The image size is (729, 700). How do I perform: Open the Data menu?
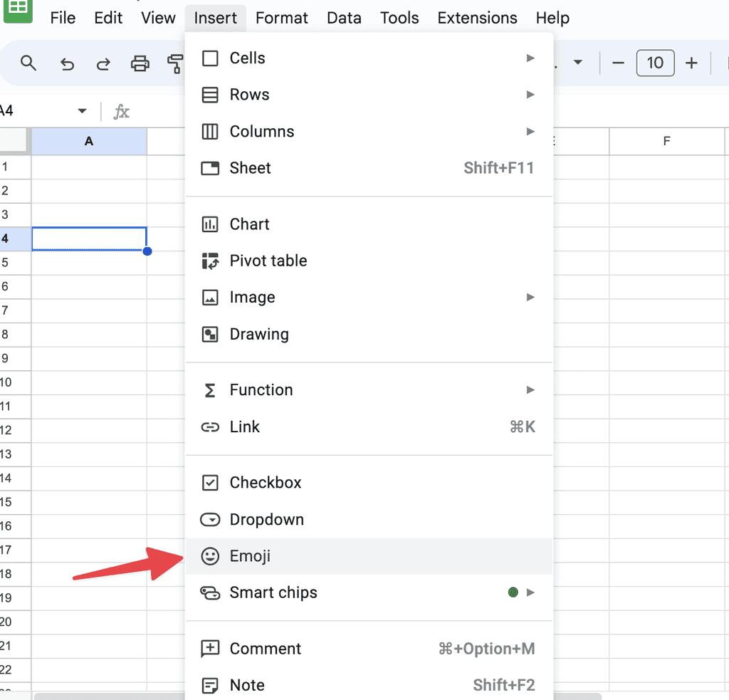coord(344,18)
